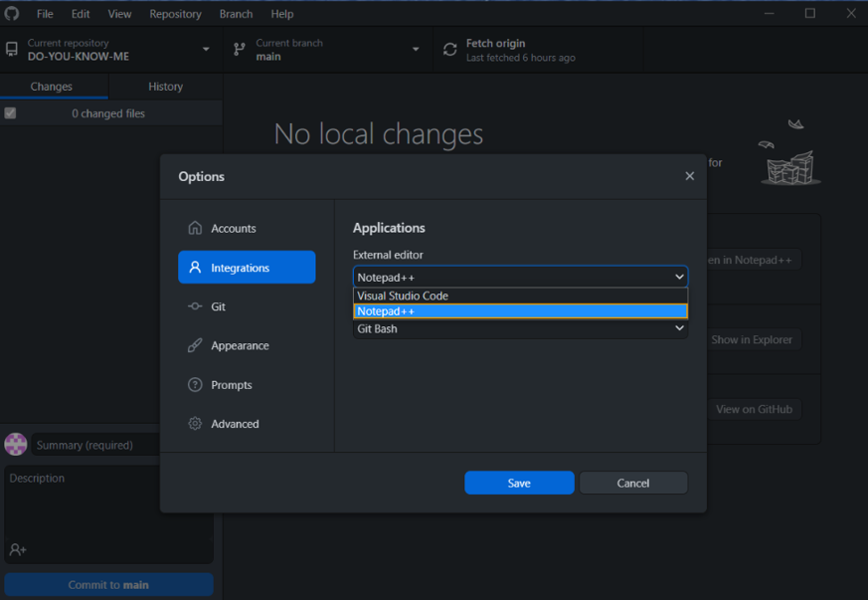This screenshot has height=600, width=868.
Task: Save the Options settings
Action: pyautogui.click(x=519, y=483)
